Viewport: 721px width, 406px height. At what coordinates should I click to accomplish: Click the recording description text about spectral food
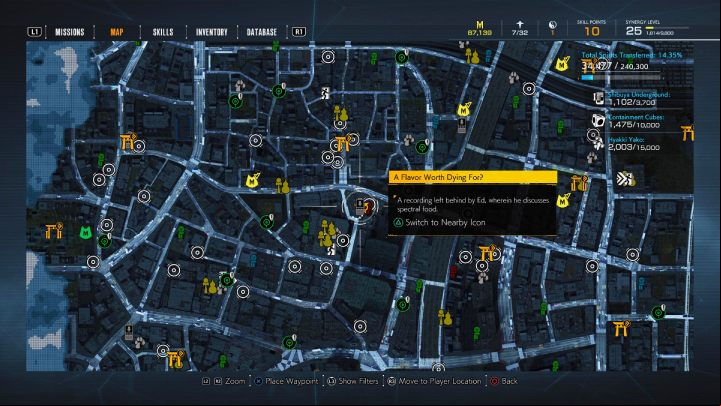point(473,205)
